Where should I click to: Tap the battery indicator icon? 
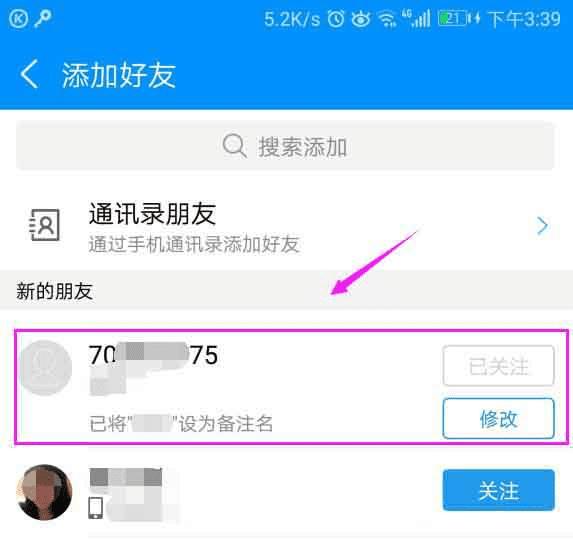click(x=455, y=19)
